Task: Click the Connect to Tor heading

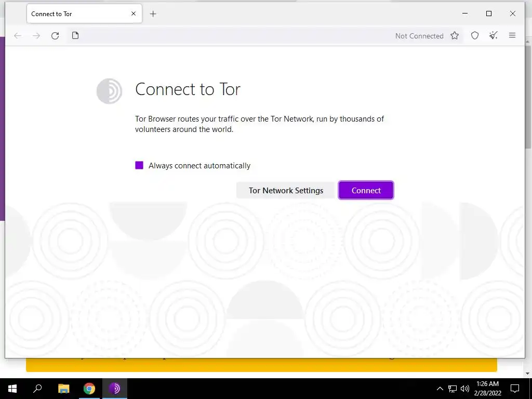Action: [x=188, y=89]
